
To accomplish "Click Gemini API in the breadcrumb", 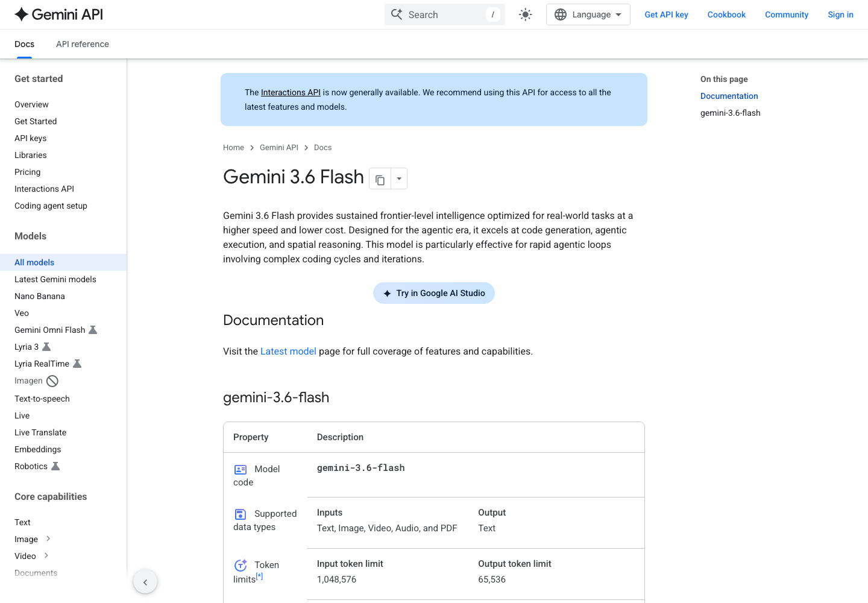I will [x=279, y=148].
